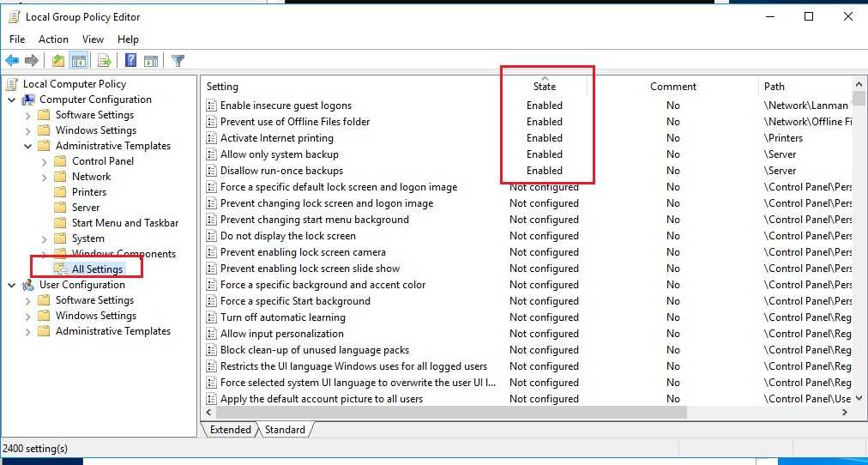
Task: Click the Filter funnel toolbar icon
Action: (x=178, y=60)
